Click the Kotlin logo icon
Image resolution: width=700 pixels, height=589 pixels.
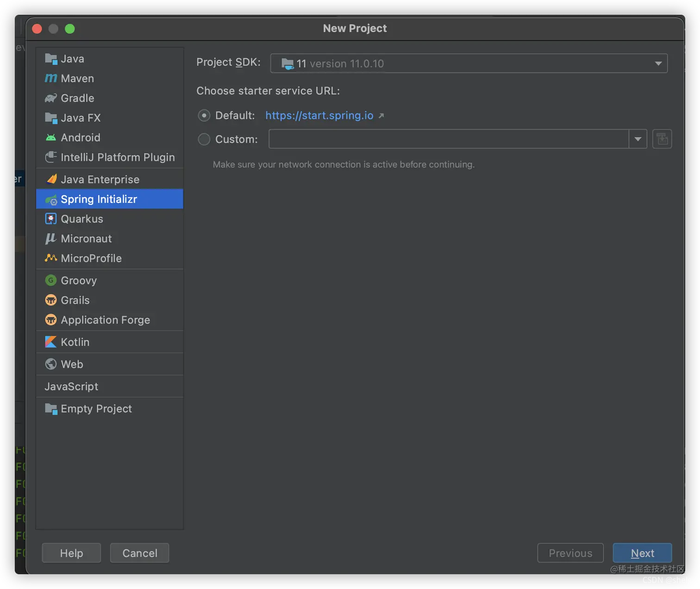(x=51, y=342)
